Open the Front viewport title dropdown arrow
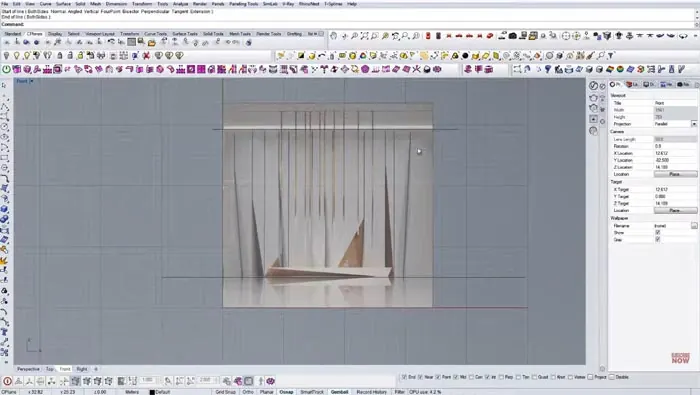 tap(32, 81)
